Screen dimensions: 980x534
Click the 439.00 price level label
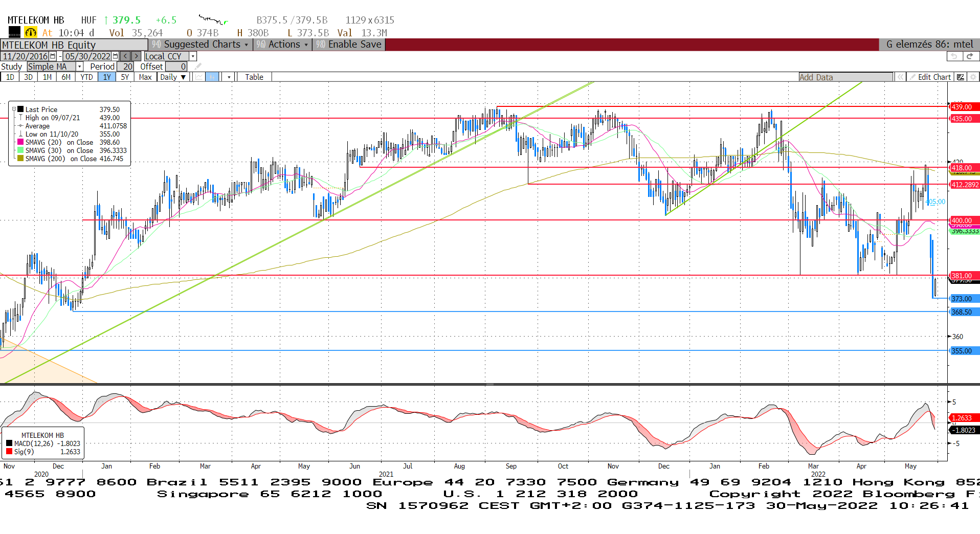tap(964, 107)
